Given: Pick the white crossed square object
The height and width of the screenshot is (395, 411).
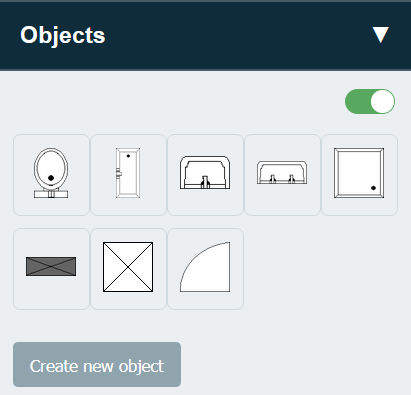Looking at the screenshot, I should [x=128, y=269].
